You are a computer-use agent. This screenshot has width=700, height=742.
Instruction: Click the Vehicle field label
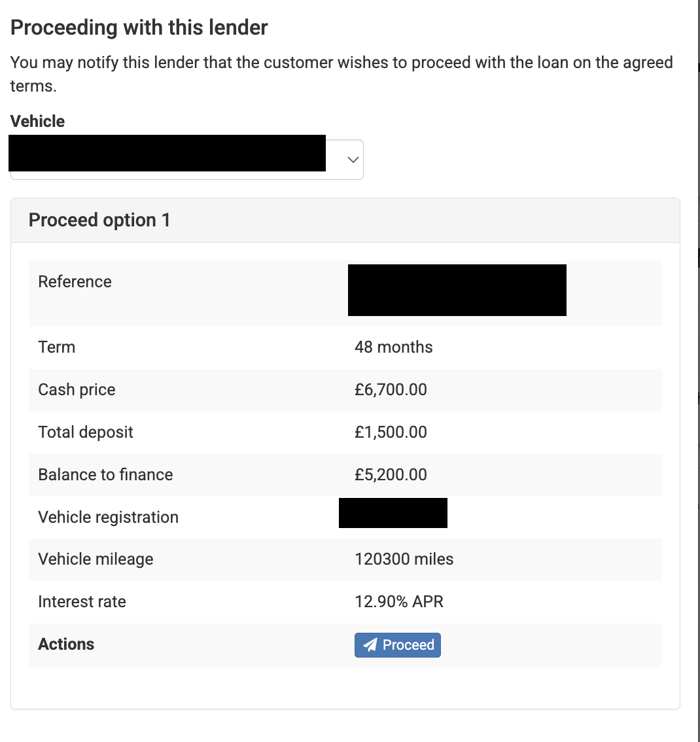[37, 121]
